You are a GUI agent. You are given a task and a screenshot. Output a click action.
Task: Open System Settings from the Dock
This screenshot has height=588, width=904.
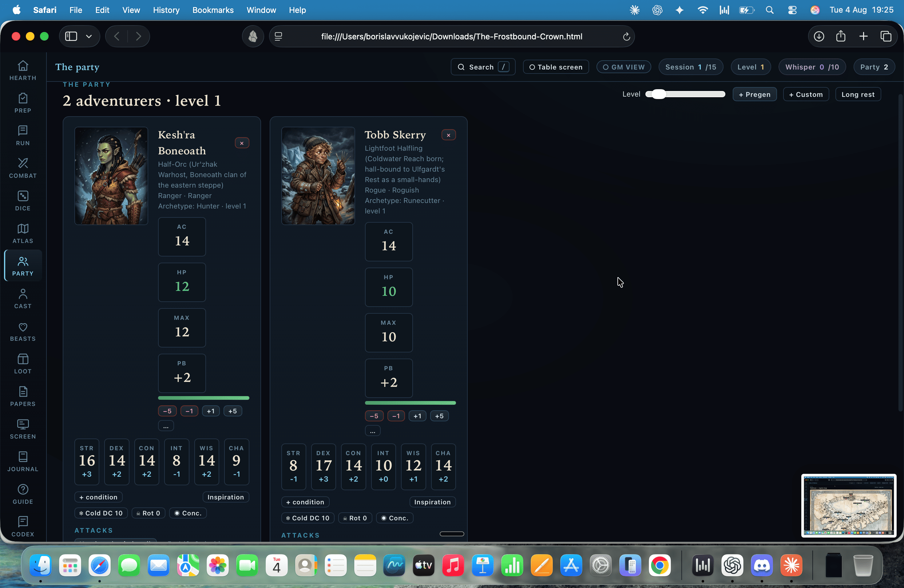pyautogui.click(x=601, y=566)
